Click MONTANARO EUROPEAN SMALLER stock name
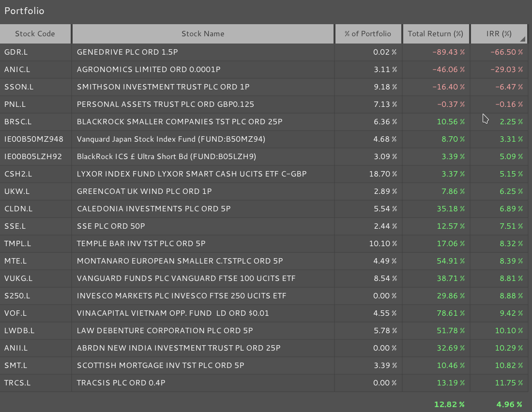The height and width of the screenshot is (412, 532). (x=180, y=261)
